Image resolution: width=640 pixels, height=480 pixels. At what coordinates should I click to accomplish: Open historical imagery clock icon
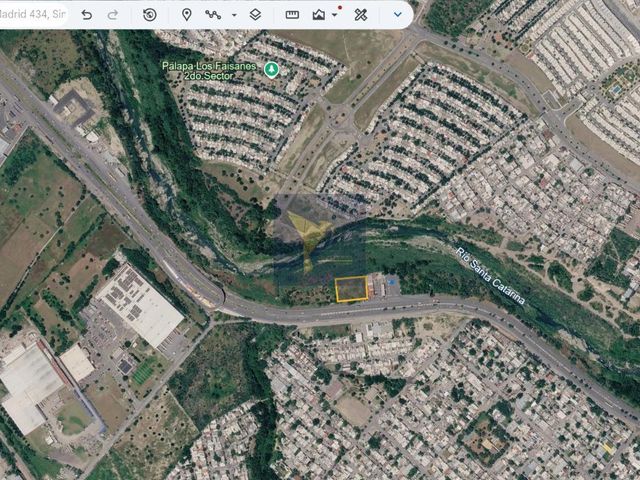click(150, 15)
